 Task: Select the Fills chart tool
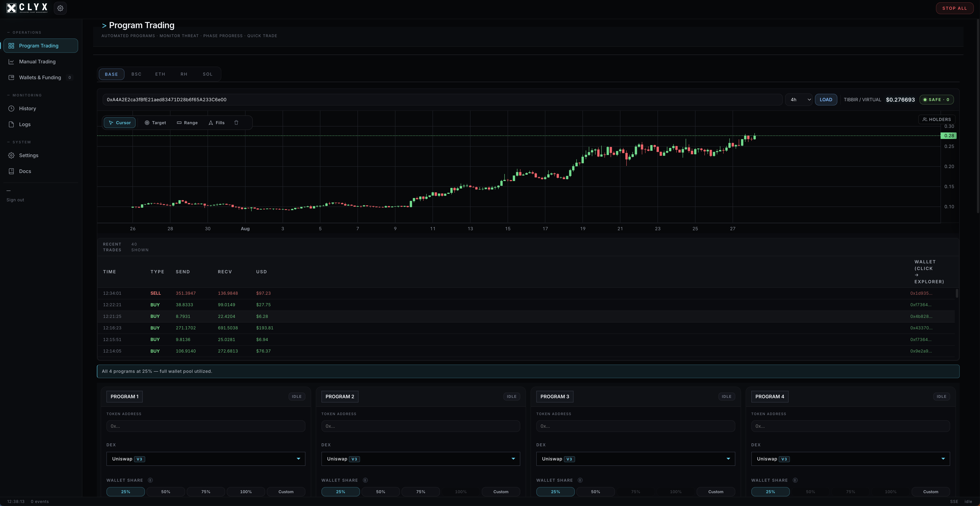click(216, 123)
